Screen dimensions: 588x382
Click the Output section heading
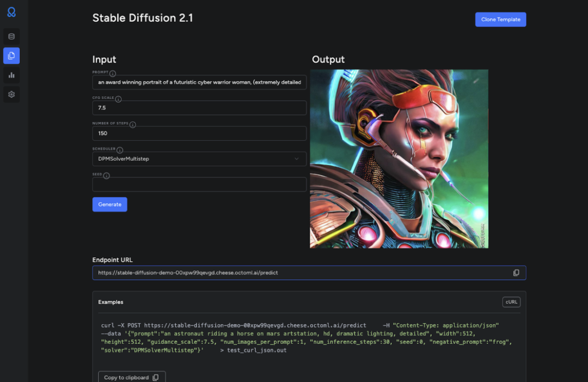328,59
